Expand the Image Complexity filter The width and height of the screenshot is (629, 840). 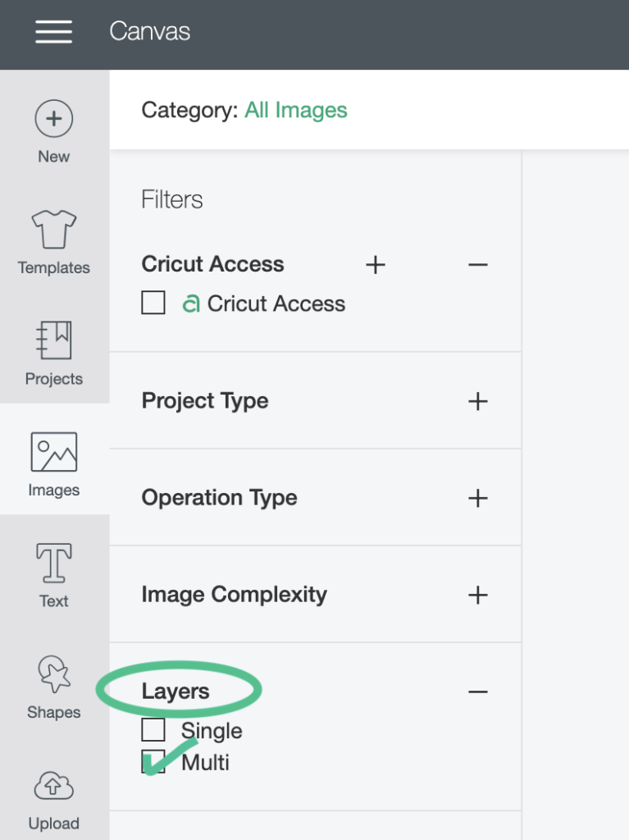click(477, 596)
